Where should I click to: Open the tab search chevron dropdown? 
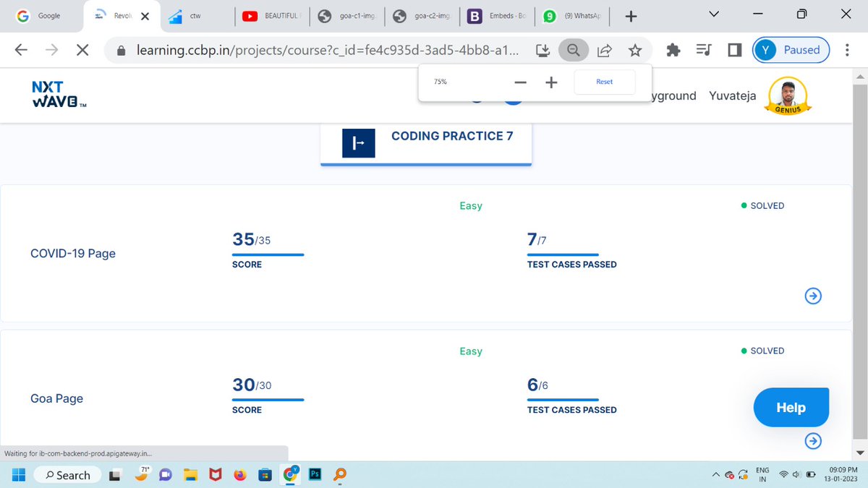[x=713, y=13]
